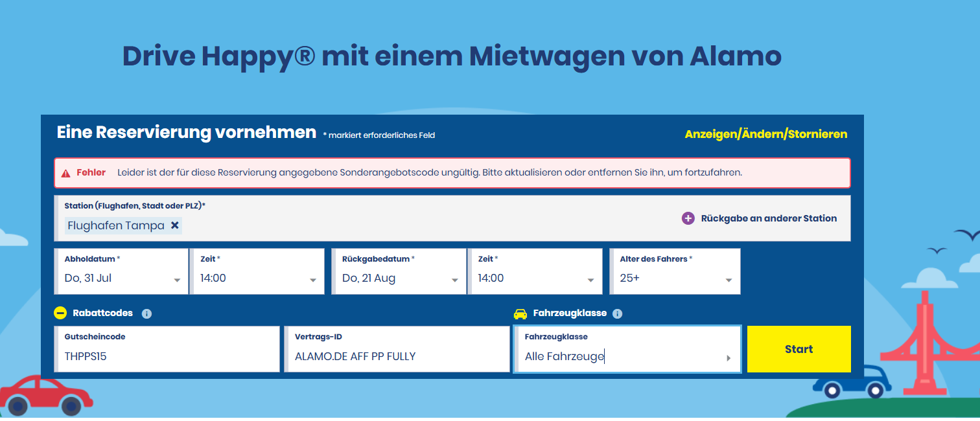This screenshot has height=421, width=980.
Task: Open the info icon beside Fahrzeugklasse heading
Action: click(x=617, y=314)
